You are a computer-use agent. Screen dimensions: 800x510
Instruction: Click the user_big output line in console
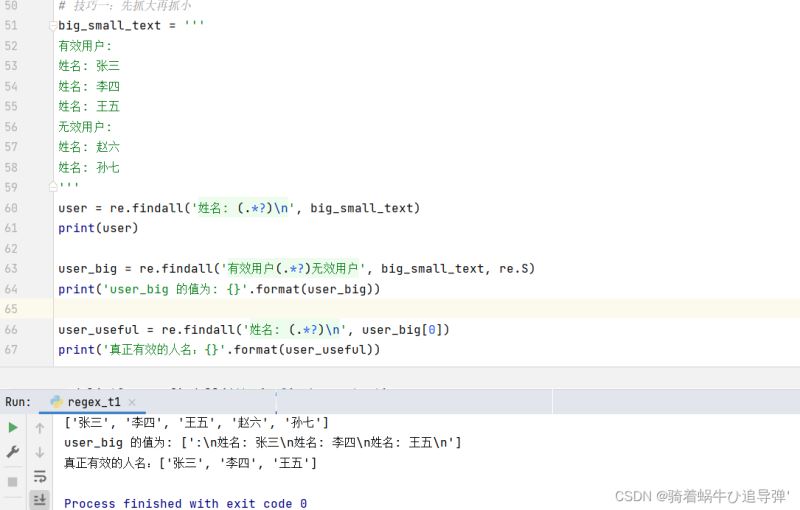262,442
